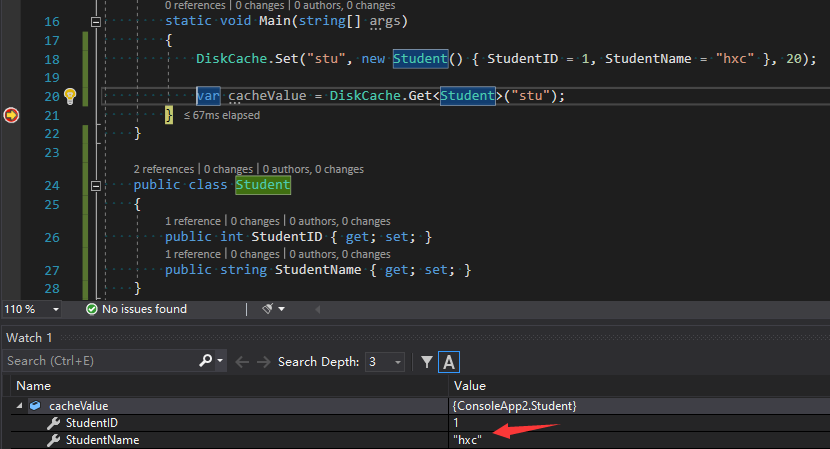The width and height of the screenshot is (830, 449).
Task: Click the cacheValue object cube icon
Action: (35, 406)
